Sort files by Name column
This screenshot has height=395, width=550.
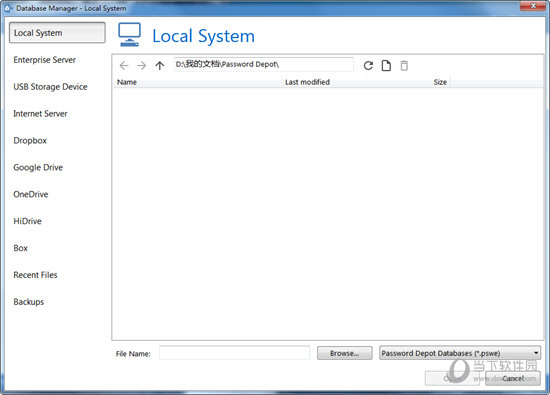197,82
